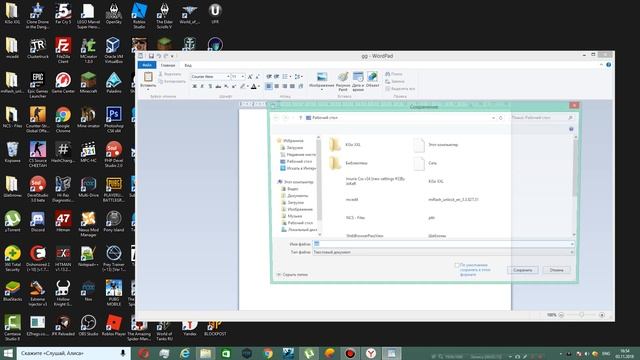Click the Decrease indent icon

(269, 76)
